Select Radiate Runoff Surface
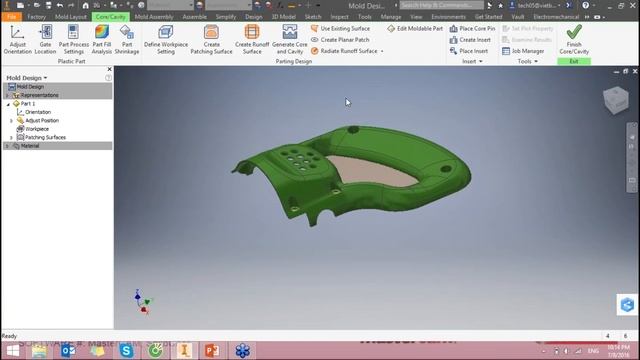640x360 pixels. 344,51
